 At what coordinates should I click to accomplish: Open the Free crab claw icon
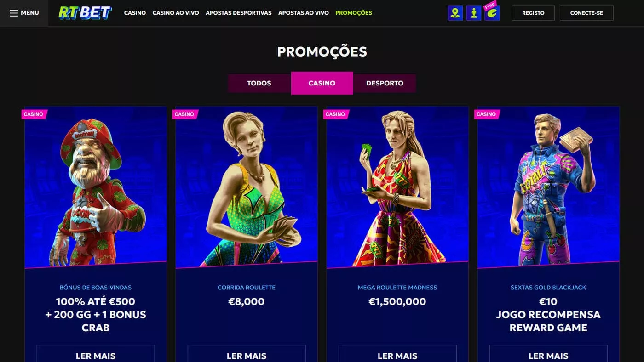(x=492, y=12)
